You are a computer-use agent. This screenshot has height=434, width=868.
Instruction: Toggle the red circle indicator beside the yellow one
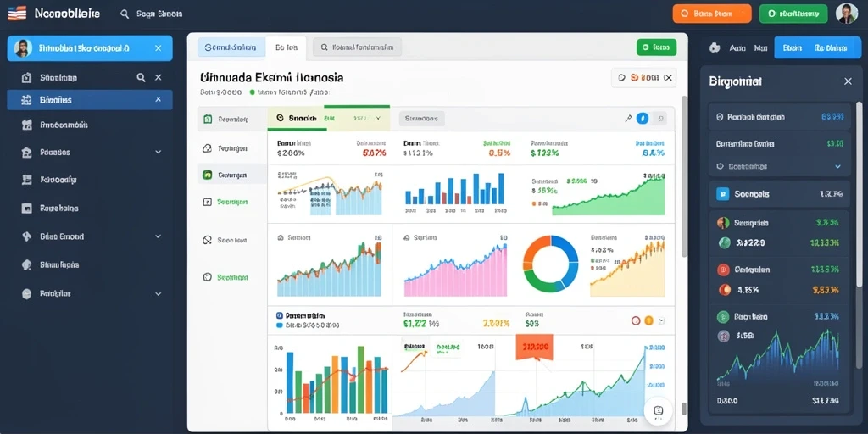tap(636, 320)
